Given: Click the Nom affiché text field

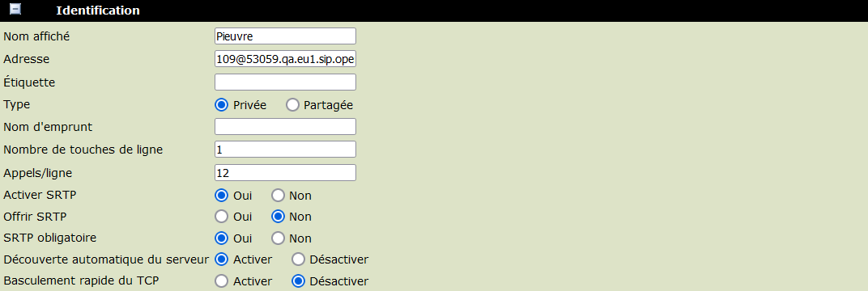Looking at the screenshot, I should click(285, 36).
